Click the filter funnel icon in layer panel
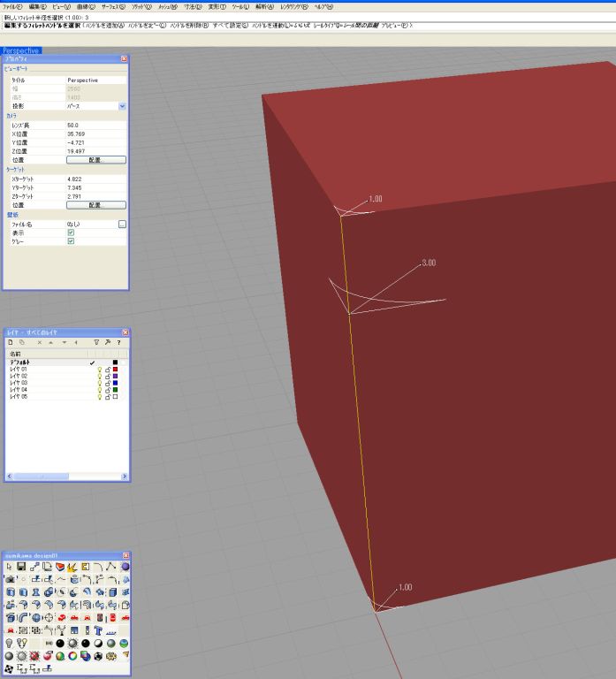616x679 pixels. pos(96,341)
